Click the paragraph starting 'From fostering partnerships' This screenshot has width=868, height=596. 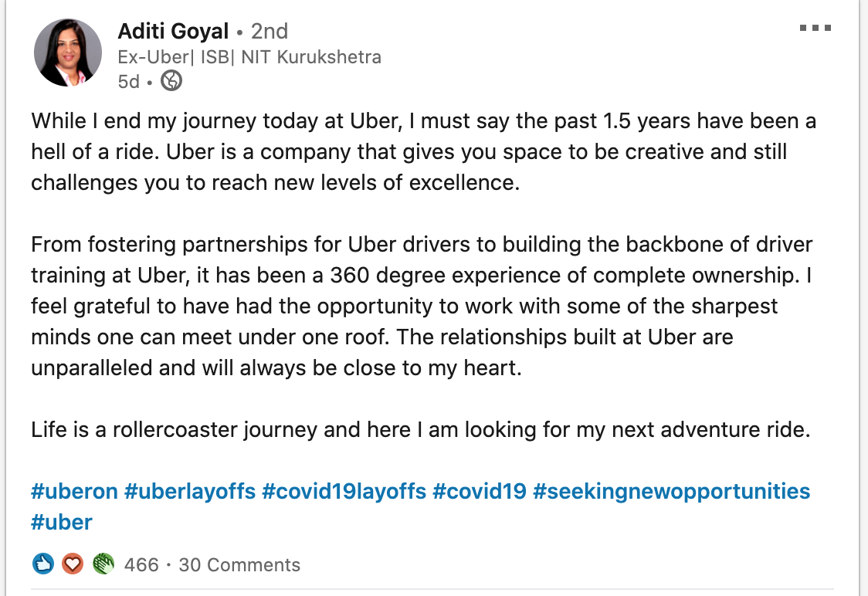coord(422,306)
